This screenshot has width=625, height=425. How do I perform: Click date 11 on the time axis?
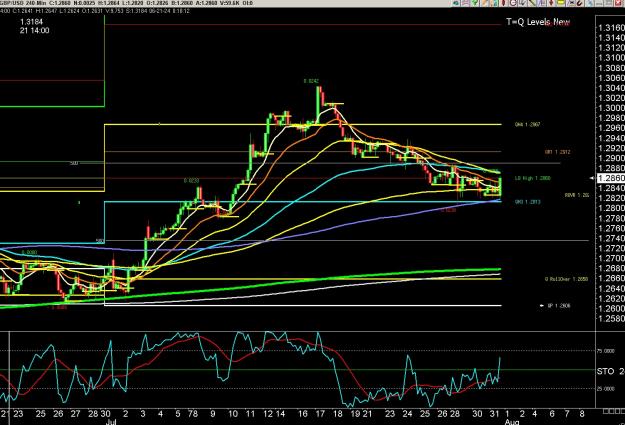(x=250, y=414)
